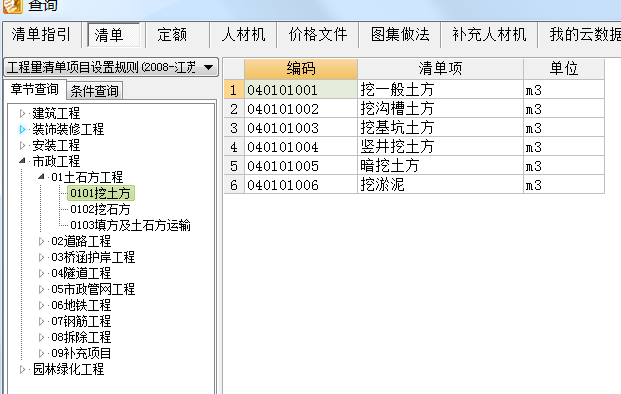Select the 04隧道工程 tree label
621x394 pixels.
pyautogui.click(x=81, y=273)
